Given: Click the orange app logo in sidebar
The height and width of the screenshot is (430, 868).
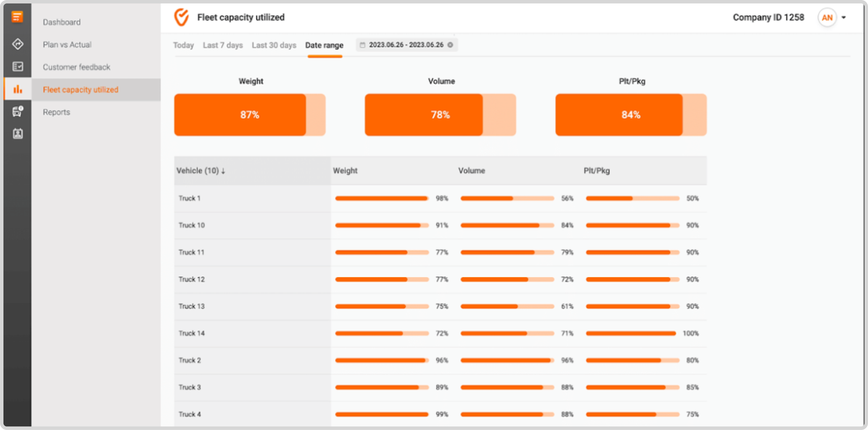Looking at the screenshot, I should tap(17, 17).
